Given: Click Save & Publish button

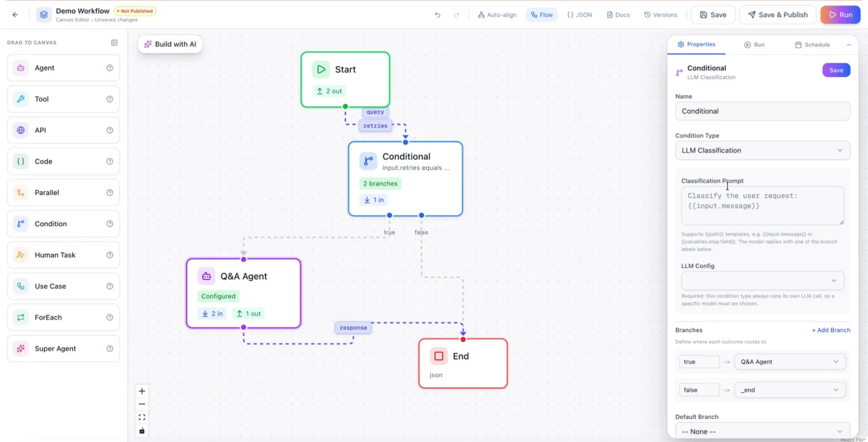Looking at the screenshot, I should click(778, 15).
